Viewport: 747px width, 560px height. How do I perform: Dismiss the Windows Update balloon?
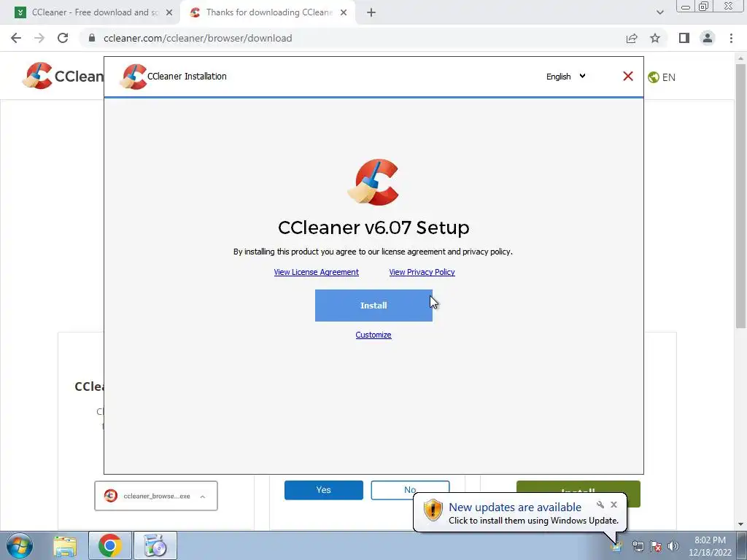point(614,505)
